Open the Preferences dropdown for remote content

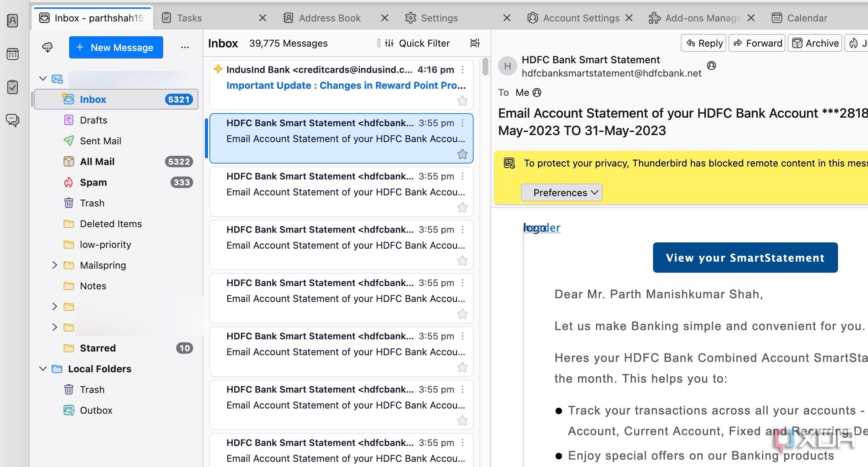coord(562,192)
